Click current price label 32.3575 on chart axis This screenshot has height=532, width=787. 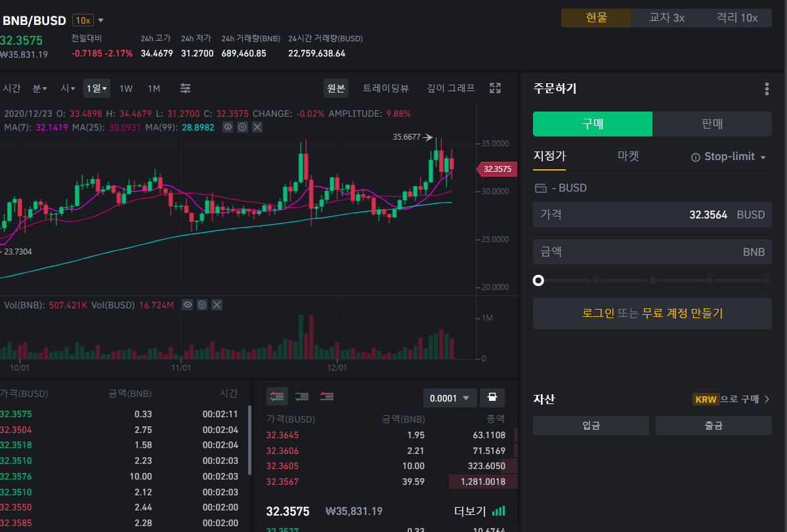click(x=496, y=169)
